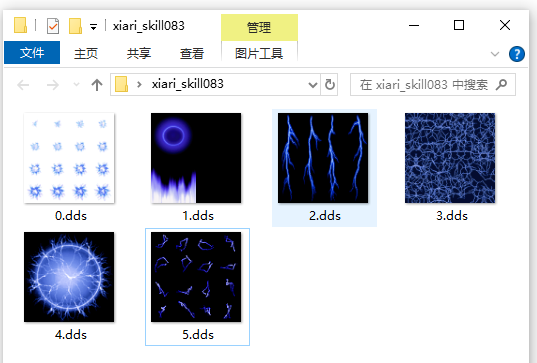Go back with the left arrow button
Screen dimensions: 537x363
(23, 85)
